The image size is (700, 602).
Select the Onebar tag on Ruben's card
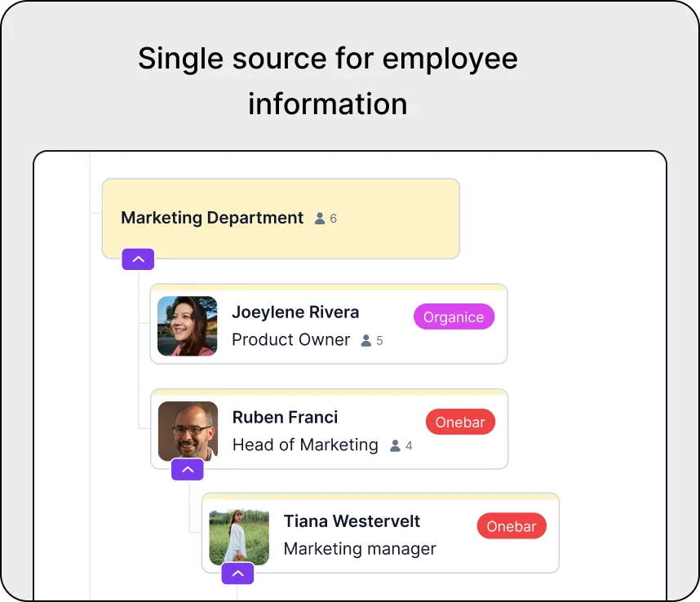pyautogui.click(x=460, y=422)
